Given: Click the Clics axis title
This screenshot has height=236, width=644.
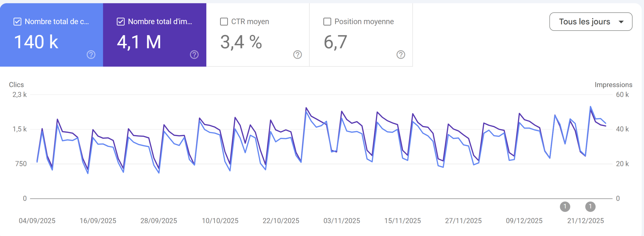Looking at the screenshot, I should [x=16, y=85].
